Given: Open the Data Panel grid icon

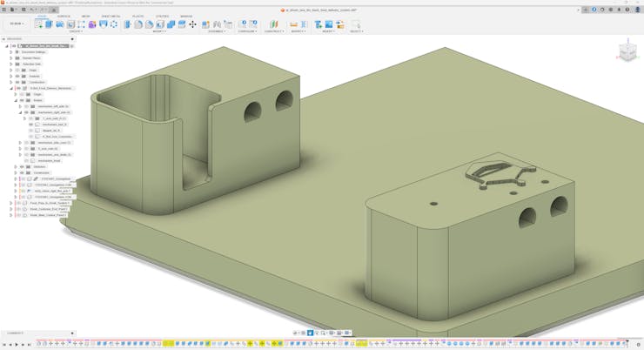Looking at the screenshot, I should coord(5,10).
